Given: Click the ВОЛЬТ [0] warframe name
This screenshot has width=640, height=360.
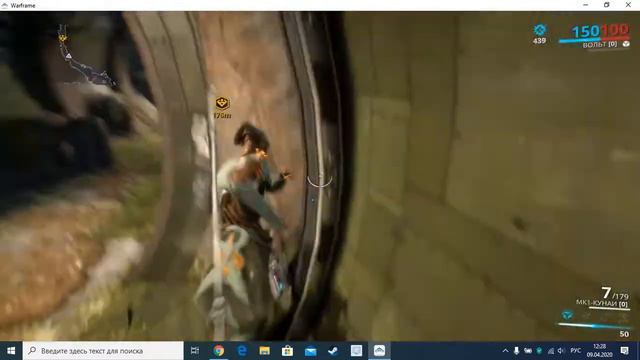Looking at the screenshot, I should (600, 44).
